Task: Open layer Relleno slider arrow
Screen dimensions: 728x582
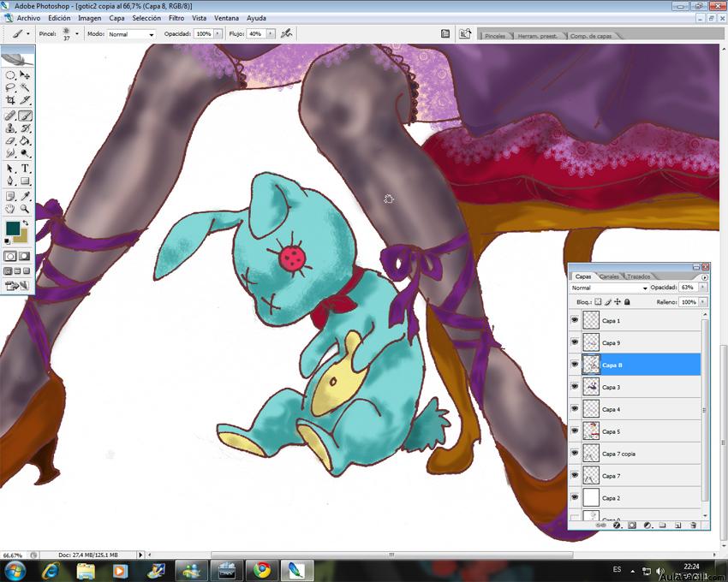Action: (x=702, y=302)
